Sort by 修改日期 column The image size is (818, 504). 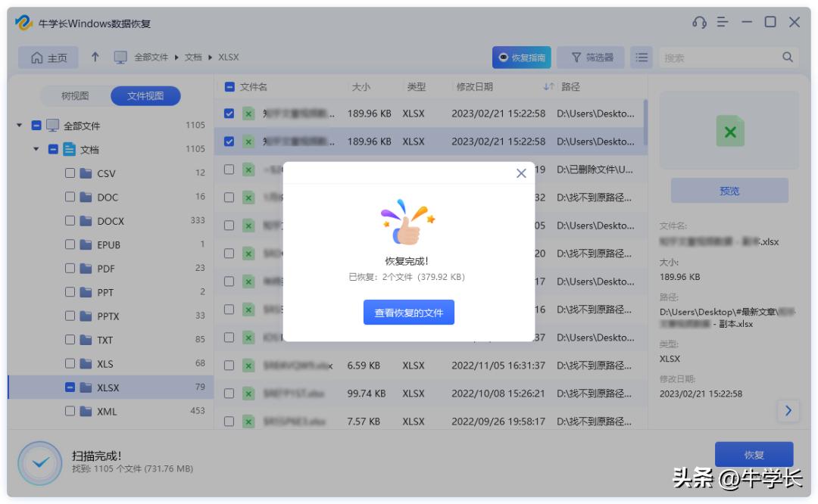click(474, 86)
